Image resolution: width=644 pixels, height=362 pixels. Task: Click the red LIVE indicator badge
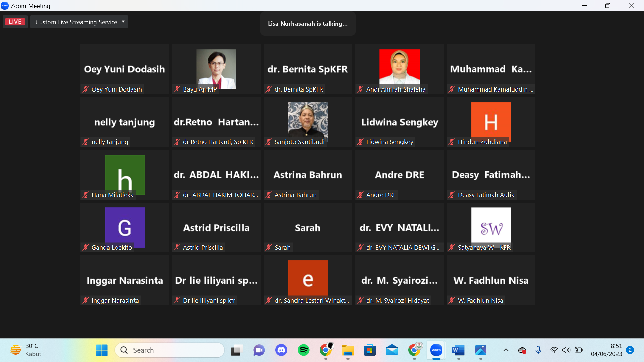pos(15,22)
